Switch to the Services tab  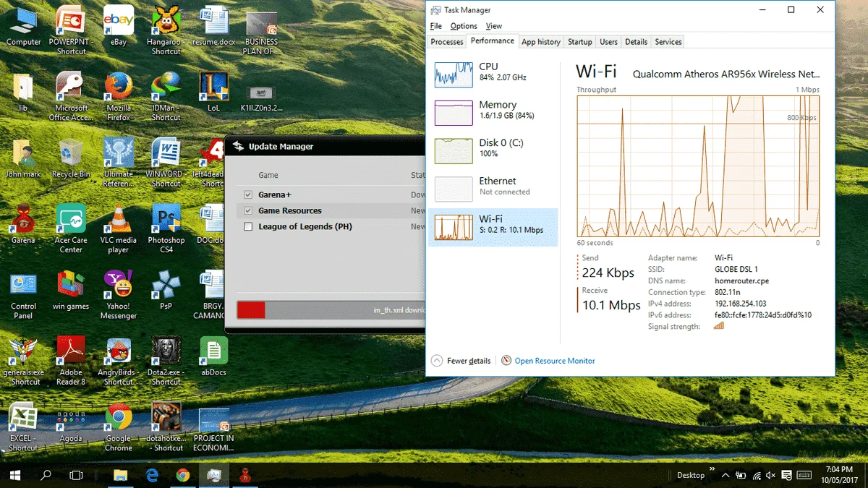point(668,42)
